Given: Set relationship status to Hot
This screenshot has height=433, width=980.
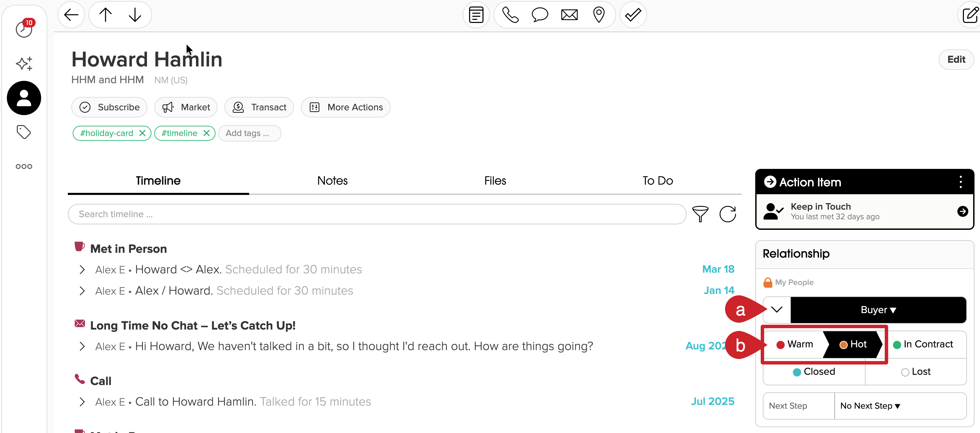Looking at the screenshot, I should pos(853,344).
